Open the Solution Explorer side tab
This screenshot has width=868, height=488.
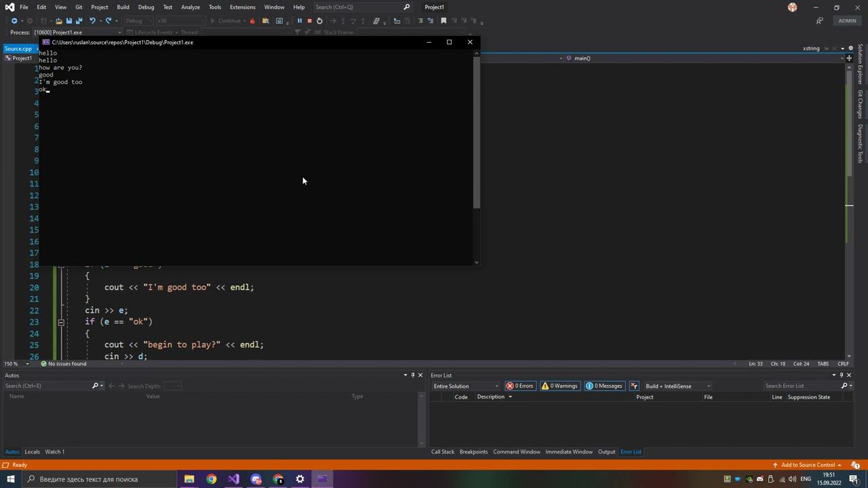tap(861, 64)
